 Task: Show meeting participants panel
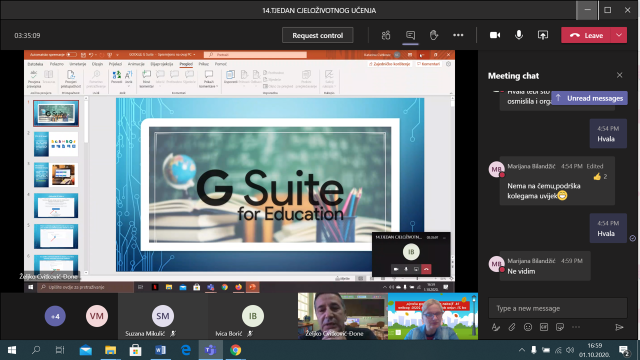(386, 36)
